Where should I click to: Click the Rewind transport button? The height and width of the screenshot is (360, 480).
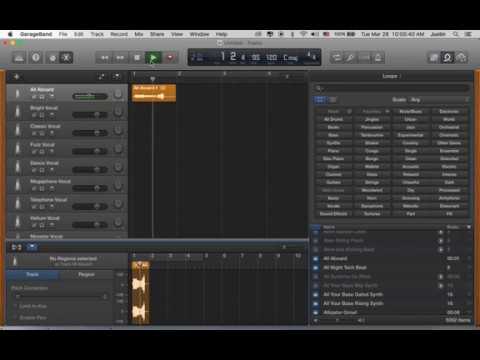click(x=104, y=58)
